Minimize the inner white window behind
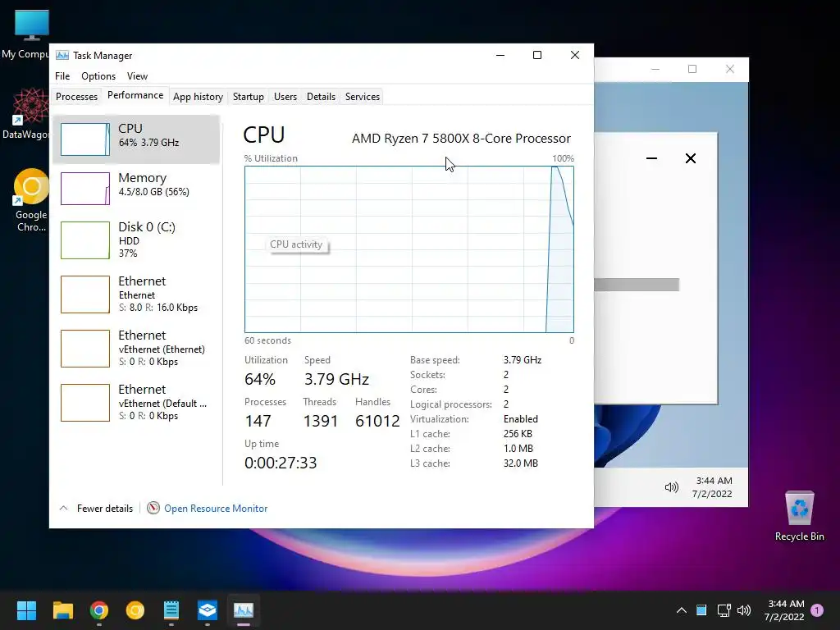 point(651,158)
